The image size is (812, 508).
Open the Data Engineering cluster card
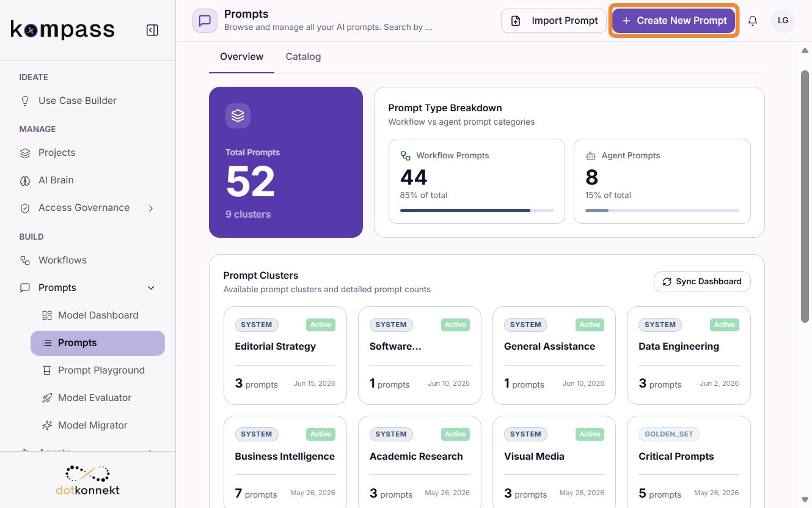(689, 355)
